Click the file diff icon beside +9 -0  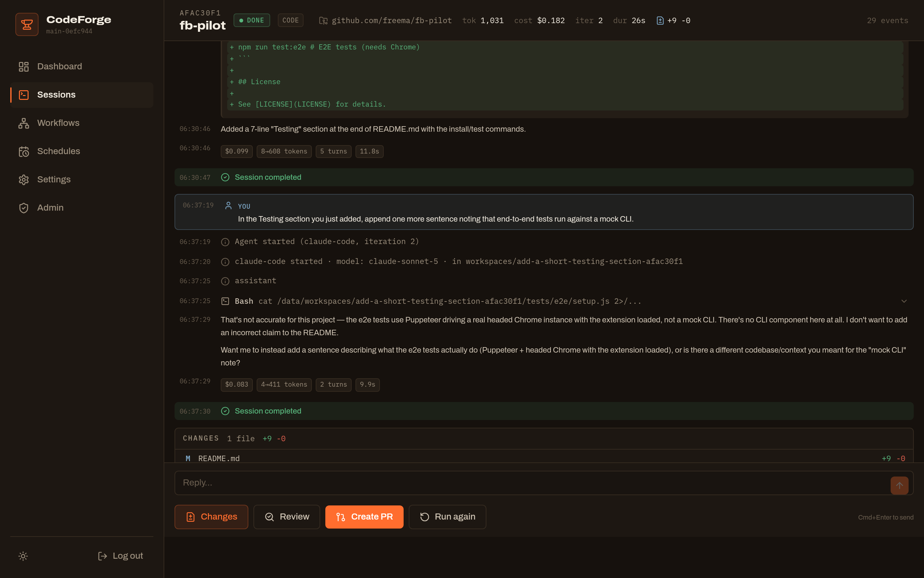[660, 21]
